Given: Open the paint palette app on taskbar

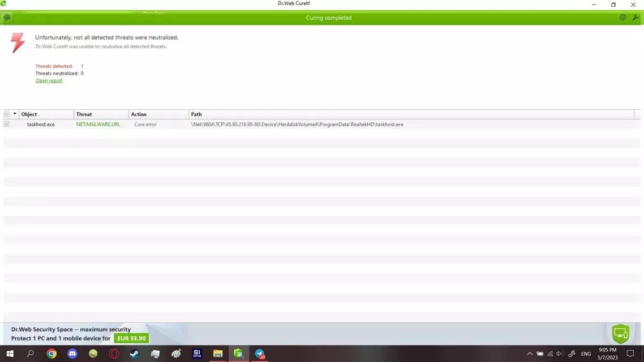Looking at the screenshot, I should click(176, 354).
